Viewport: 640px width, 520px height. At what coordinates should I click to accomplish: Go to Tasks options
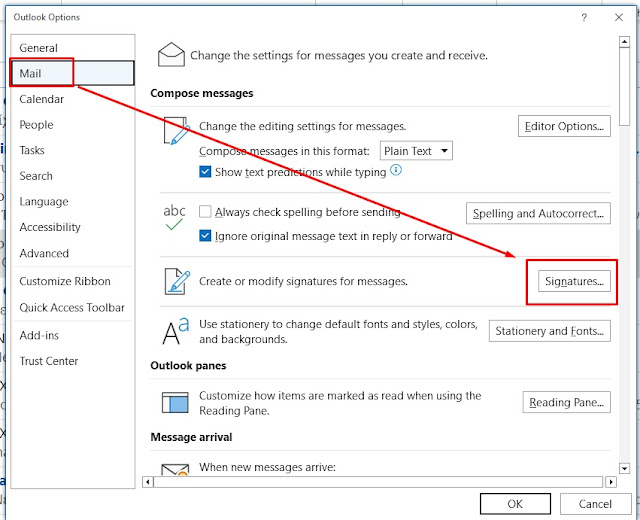pos(73,150)
